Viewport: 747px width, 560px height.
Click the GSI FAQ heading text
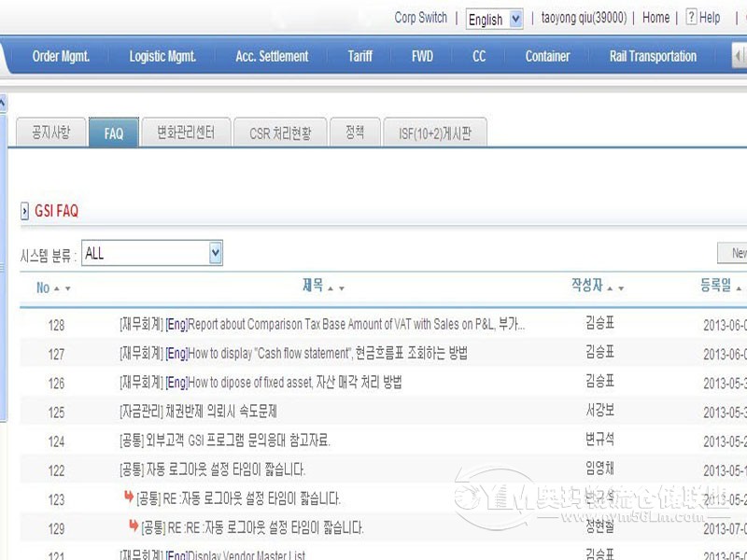point(57,211)
